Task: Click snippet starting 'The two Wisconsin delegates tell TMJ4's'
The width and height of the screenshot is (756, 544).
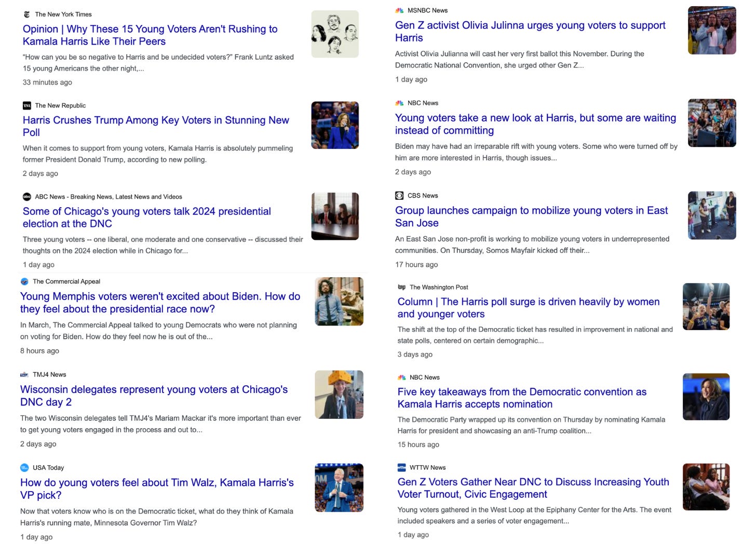Action: (x=160, y=424)
